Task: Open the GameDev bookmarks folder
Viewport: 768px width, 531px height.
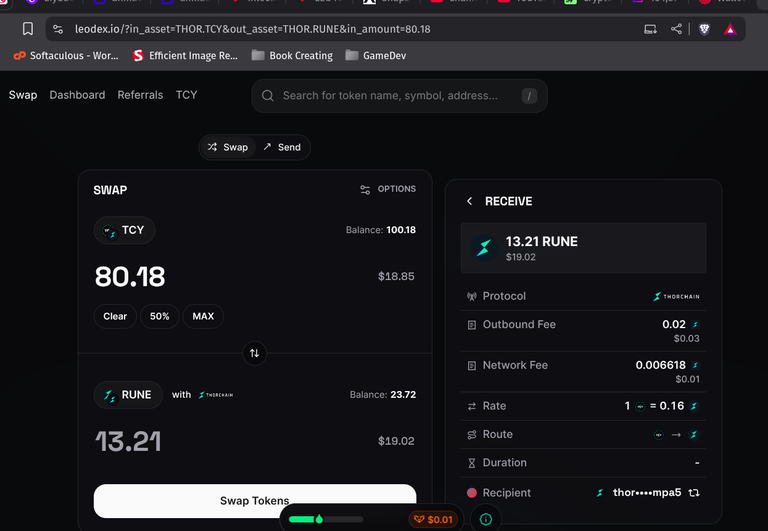Action: (x=376, y=55)
